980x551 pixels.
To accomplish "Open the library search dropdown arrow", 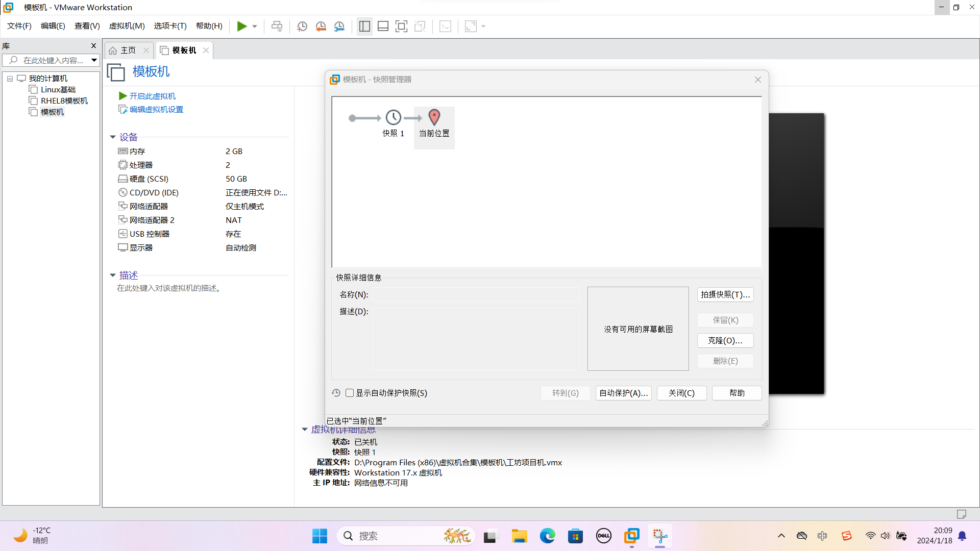I will tap(94, 60).
